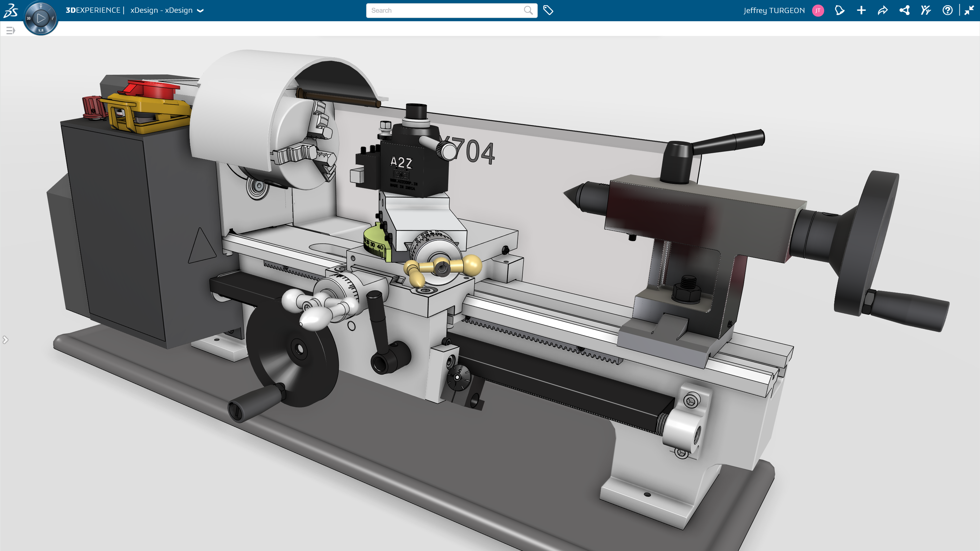
Task: Click the Share arrow icon
Action: click(x=883, y=10)
